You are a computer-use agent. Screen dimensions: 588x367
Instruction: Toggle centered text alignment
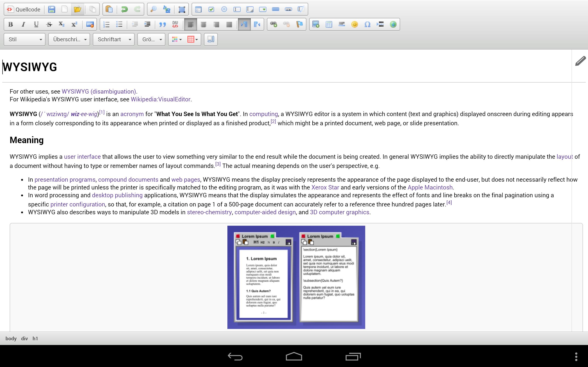click(204, 24)
